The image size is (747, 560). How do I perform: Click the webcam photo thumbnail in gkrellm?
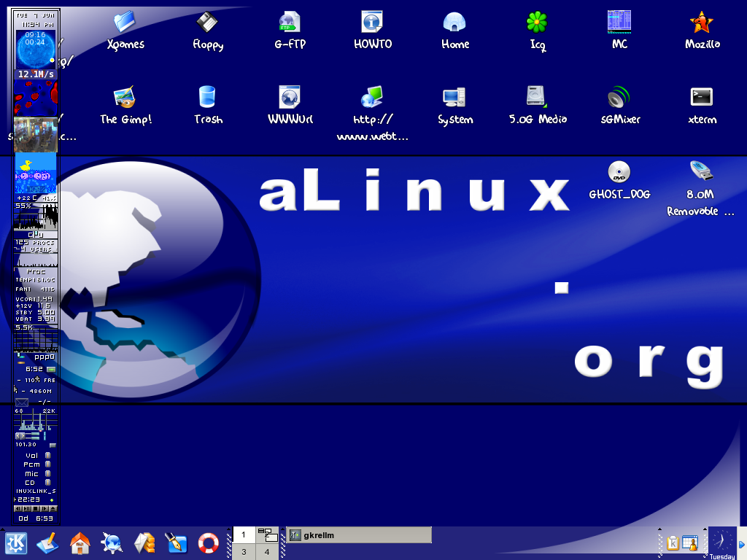(36, 135)
